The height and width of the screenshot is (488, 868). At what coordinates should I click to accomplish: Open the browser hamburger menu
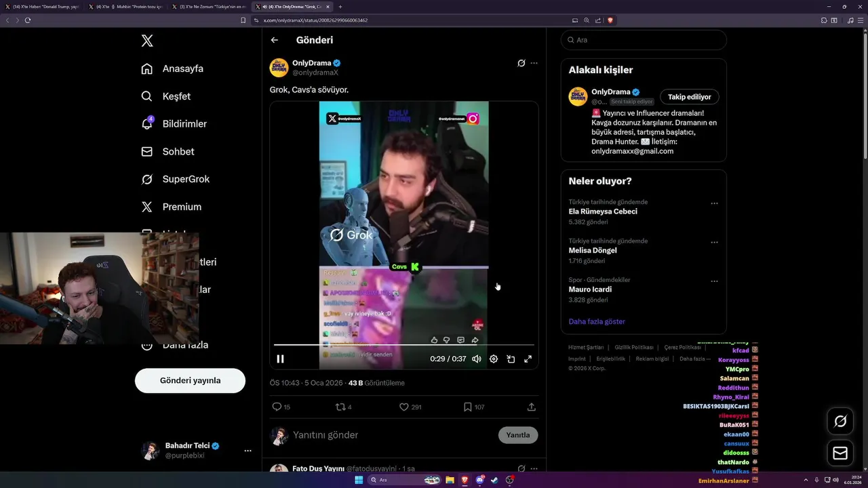(861, 20)
